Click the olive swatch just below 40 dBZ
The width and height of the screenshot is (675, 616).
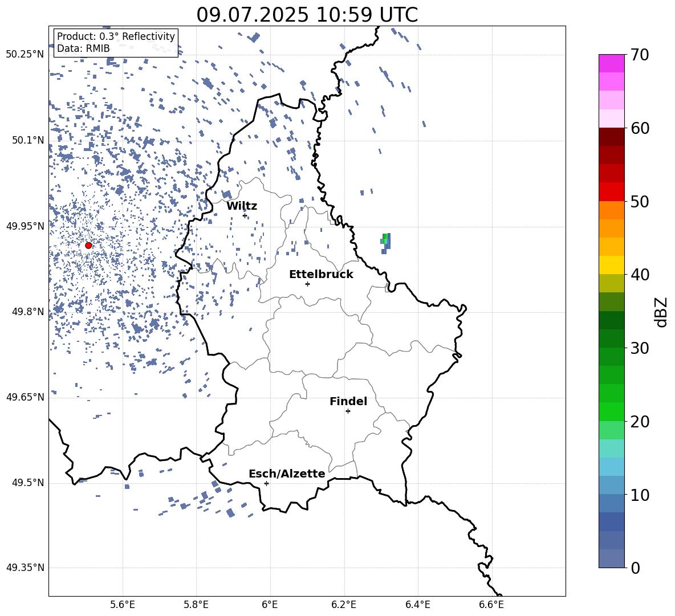pos(611,283)
